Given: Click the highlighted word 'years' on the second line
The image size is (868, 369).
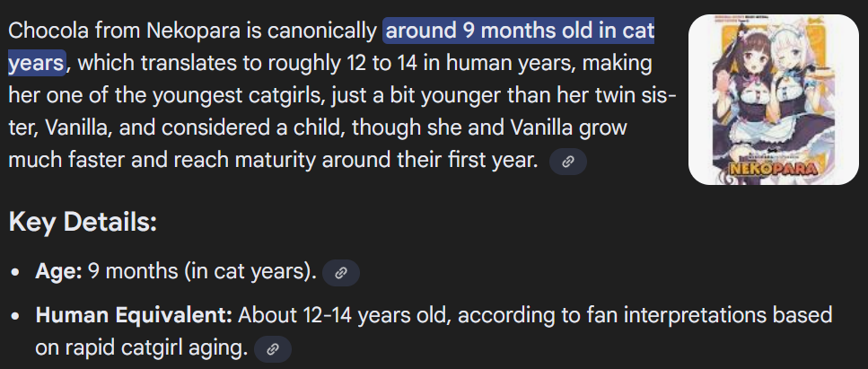Looking at the screenshot, I should [x=37, y=64].
